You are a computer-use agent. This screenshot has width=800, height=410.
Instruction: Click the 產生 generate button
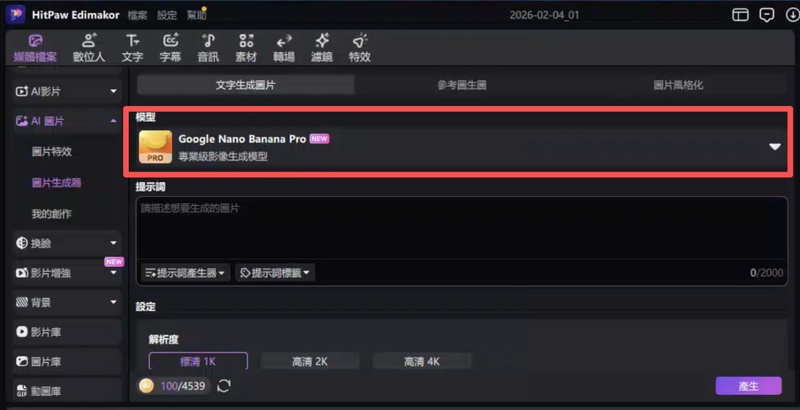click(748, 386)
